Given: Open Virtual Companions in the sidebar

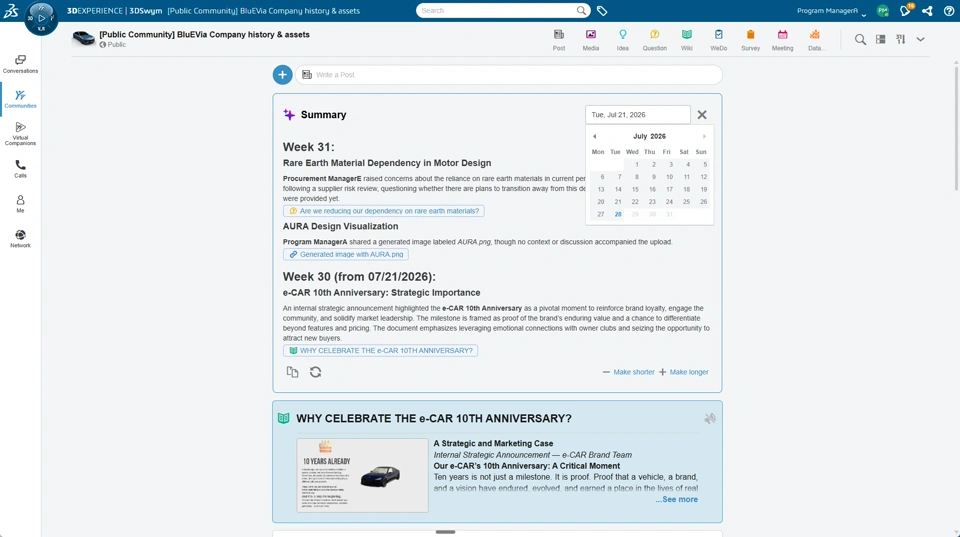Looking at the screenshot, I should click(x=20, y=133).
